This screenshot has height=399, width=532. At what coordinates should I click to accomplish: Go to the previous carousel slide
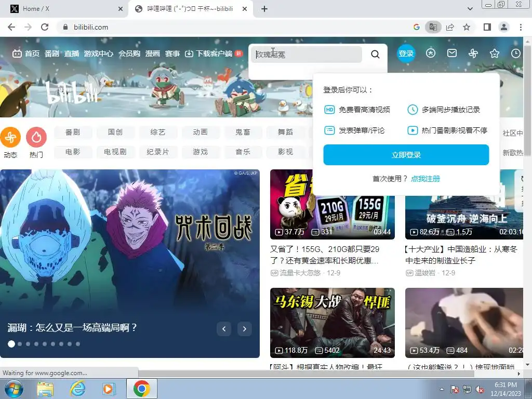(x=224, y=329)
